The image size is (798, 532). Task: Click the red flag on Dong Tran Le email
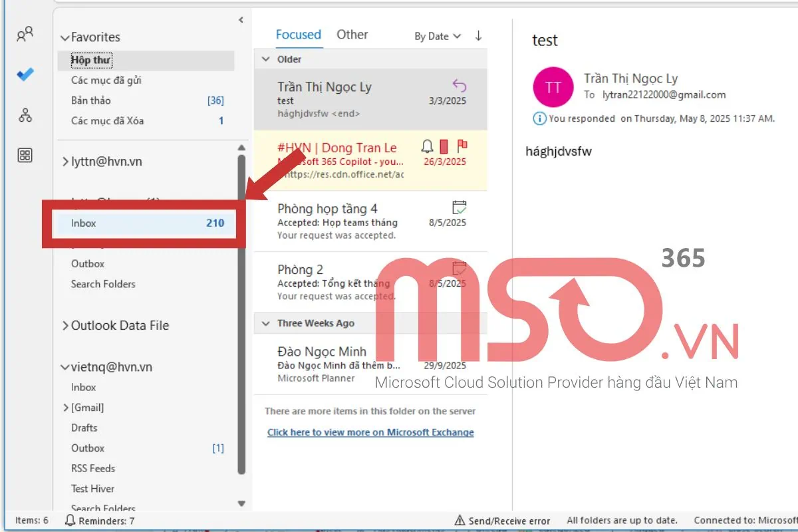tap(462, 146)
